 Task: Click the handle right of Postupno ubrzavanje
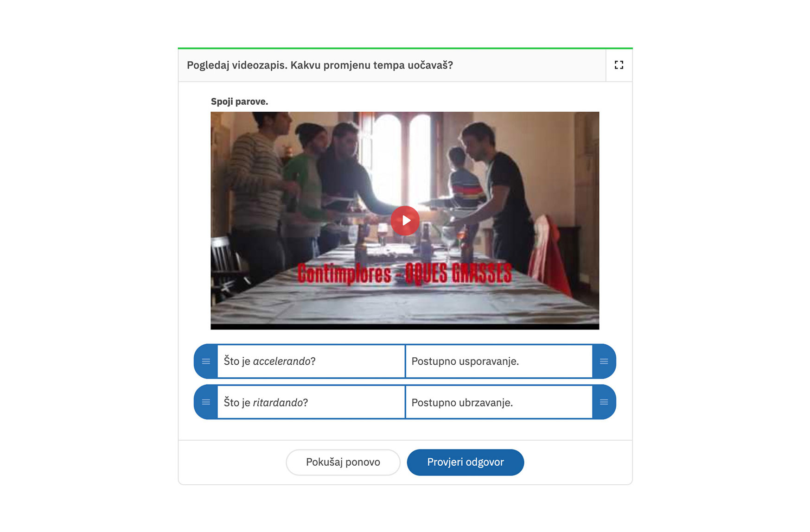click(x=604, y=402)
